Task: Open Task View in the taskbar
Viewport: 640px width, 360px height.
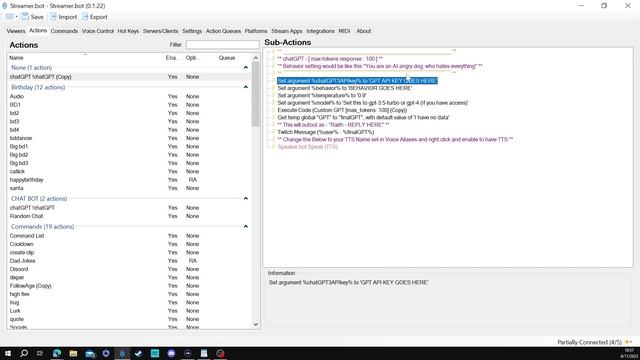Action: [x=40, y=353]
